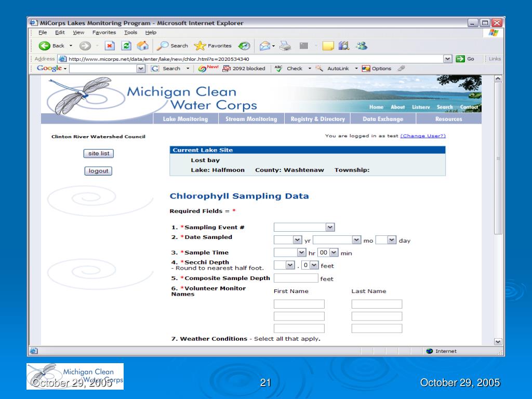
Task: Click the Change User? link
Action: (x=423, y=136)
